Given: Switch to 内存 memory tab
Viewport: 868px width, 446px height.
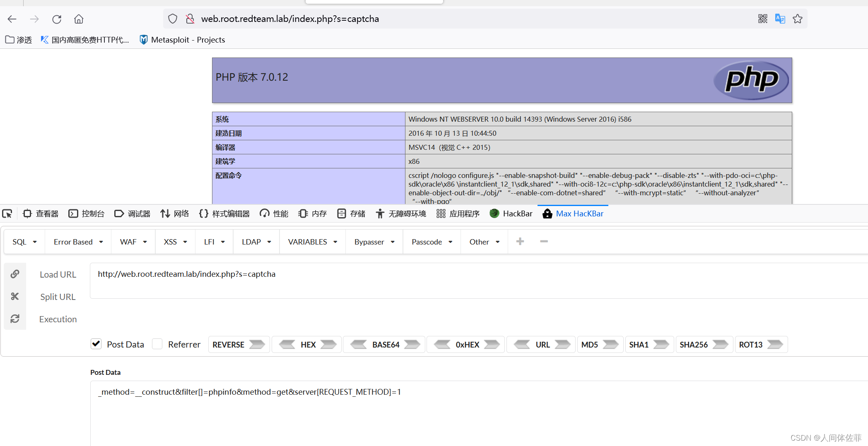Looking at the screenshot, I should (x=312, y=213).
